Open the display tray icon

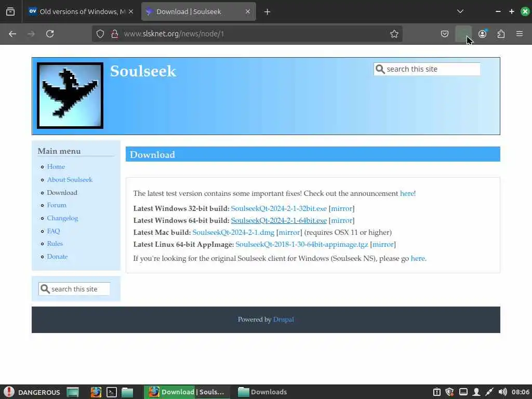(463, 392)
